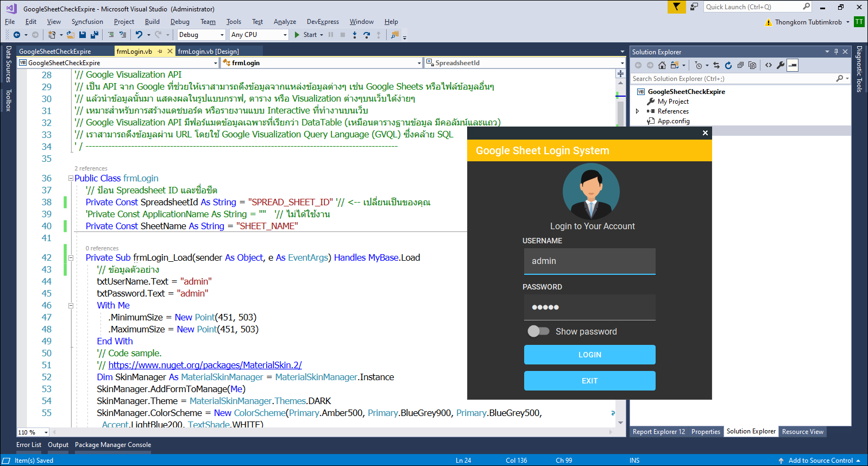The width and height of the screenshot is (868, 466).
Task: Open the zoom 110 % dropdown
Action: tap(46, 432)
